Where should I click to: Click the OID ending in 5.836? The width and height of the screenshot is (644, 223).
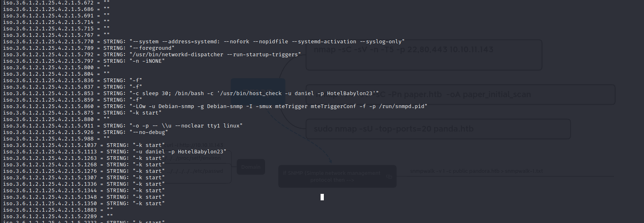click(x=48, y=81)
